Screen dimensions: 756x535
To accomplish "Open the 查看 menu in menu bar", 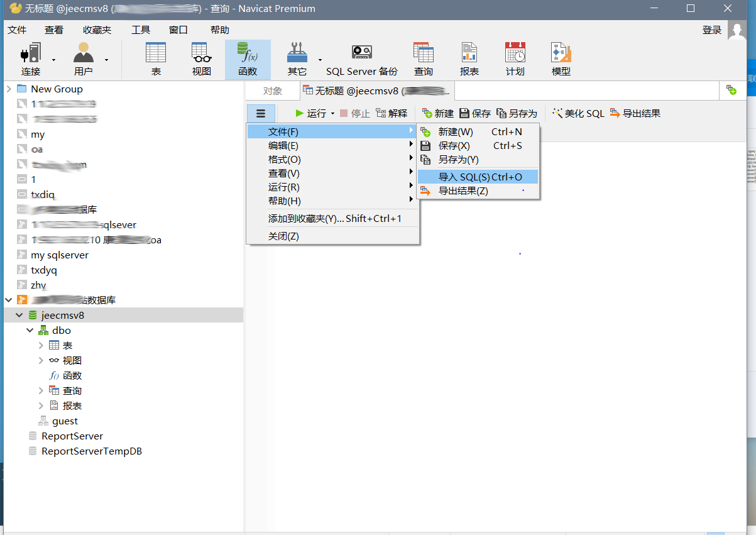I will [54, 30].
